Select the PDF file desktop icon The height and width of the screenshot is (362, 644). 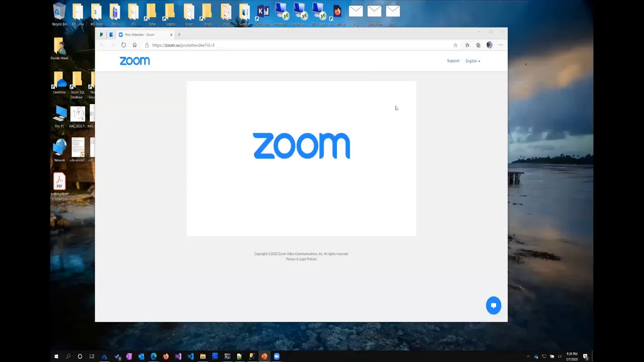click(x=59, y=187)
